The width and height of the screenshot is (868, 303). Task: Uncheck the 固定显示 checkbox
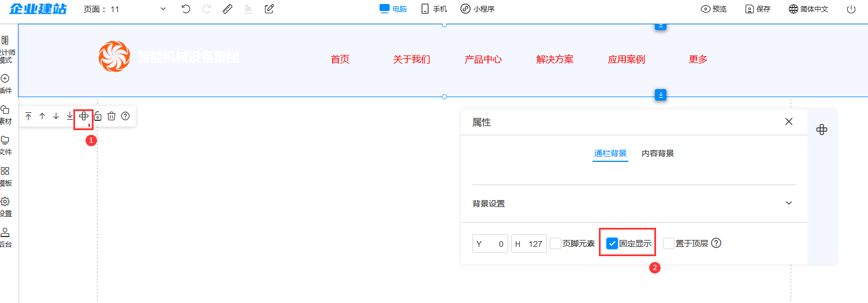[612, 243]
